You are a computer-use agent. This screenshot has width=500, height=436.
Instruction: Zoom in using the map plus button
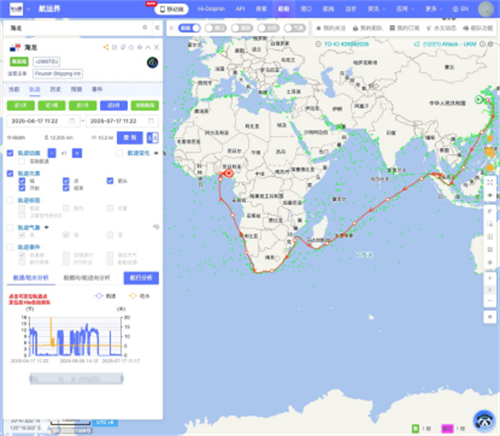pos(490,278)
